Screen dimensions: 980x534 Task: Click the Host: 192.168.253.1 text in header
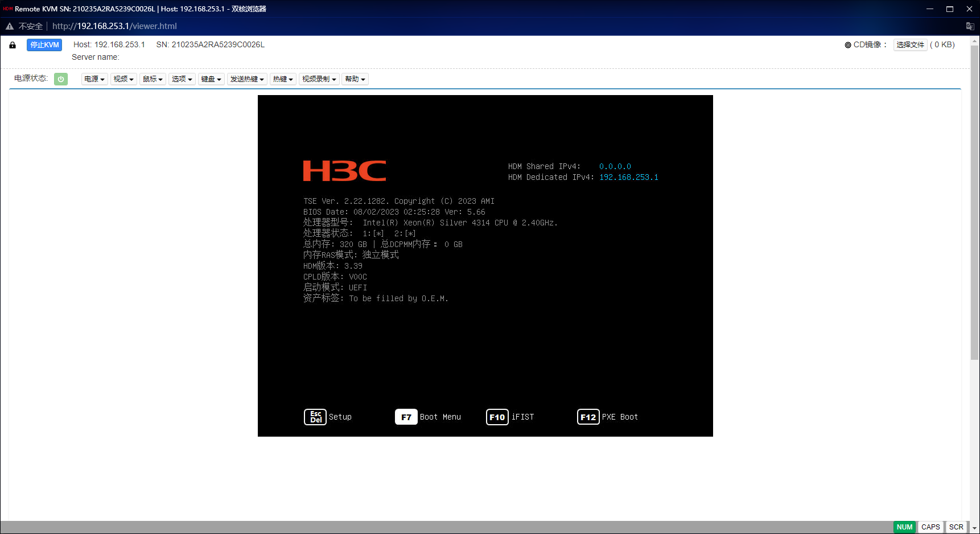(109, 45)
